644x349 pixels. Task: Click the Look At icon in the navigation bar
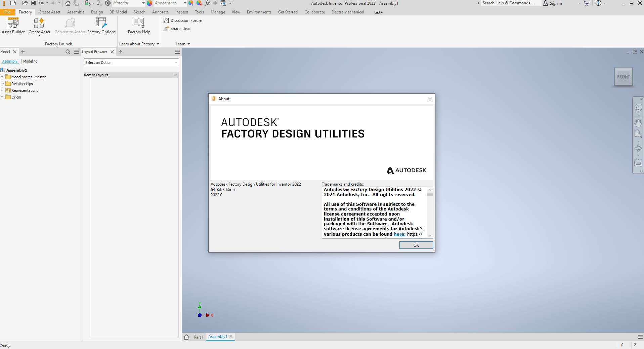point(638,163)
